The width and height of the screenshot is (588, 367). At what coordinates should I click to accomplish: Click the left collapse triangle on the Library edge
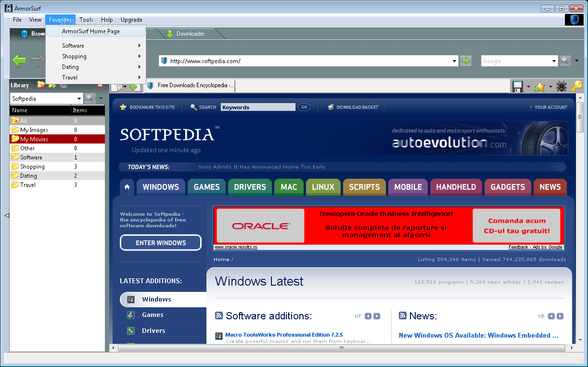click(7, 215)
